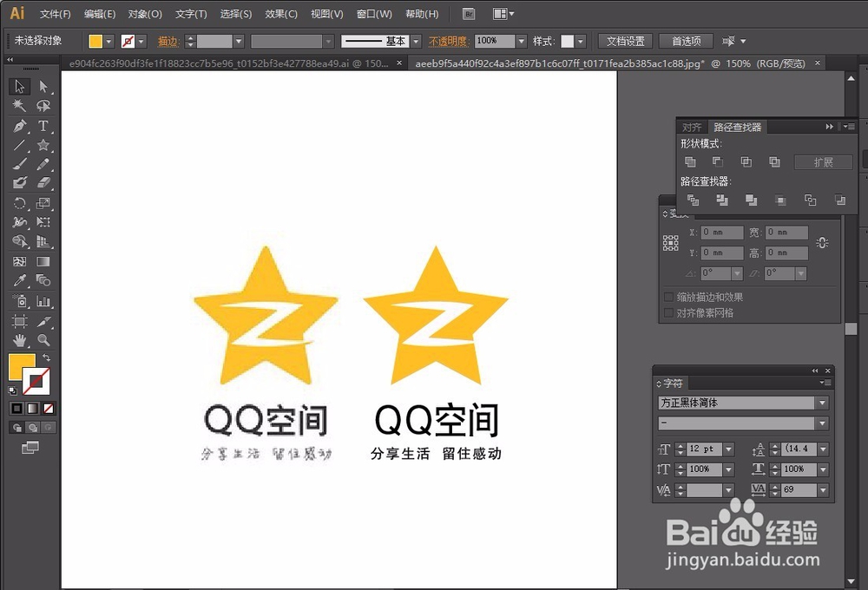Screen dimensions: 868x590
Task: Select the Artboard tool
Action: click(19, 321)
